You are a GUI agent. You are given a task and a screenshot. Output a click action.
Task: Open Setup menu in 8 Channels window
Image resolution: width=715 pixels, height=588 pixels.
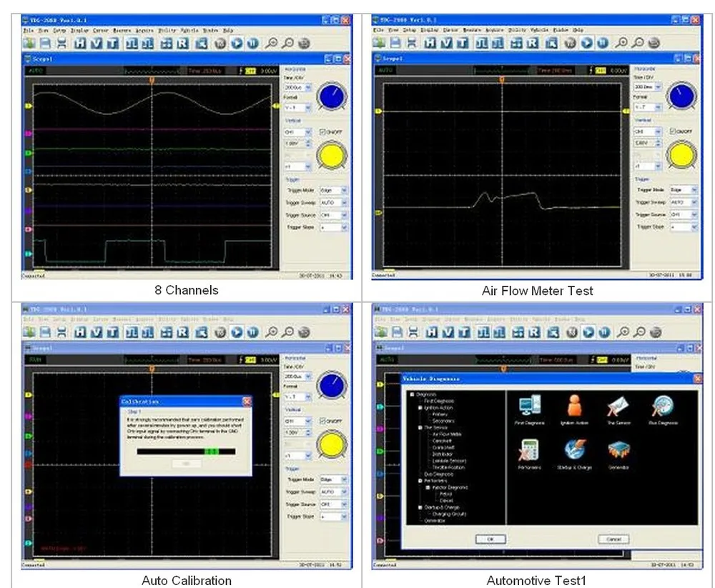[x=60, y=31]
